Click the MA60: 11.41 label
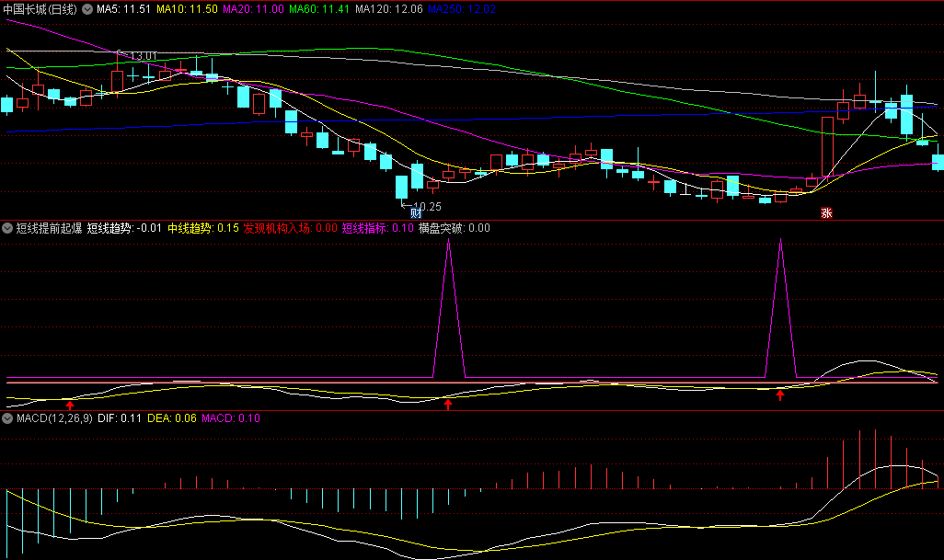The width and height of the screenshot is (944, 560). click(319, 9)
